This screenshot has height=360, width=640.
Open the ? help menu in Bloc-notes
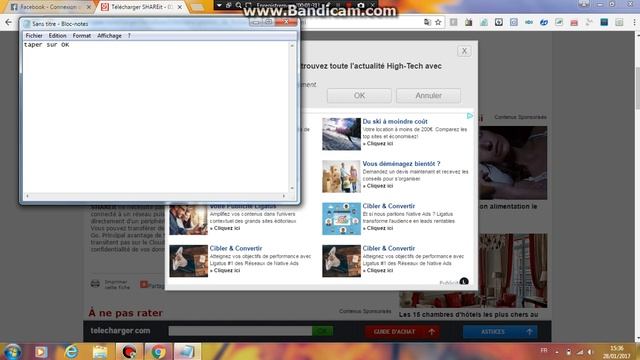129,36
